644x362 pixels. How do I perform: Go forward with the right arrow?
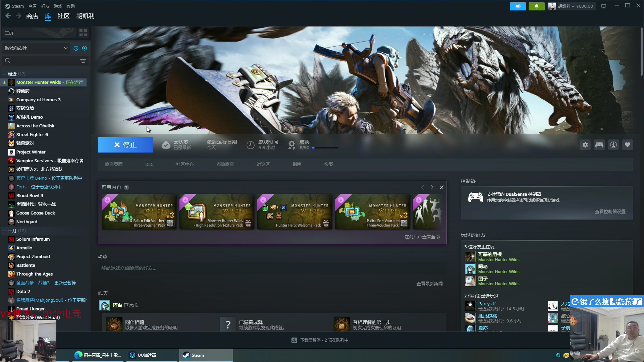tap(19, 16)
